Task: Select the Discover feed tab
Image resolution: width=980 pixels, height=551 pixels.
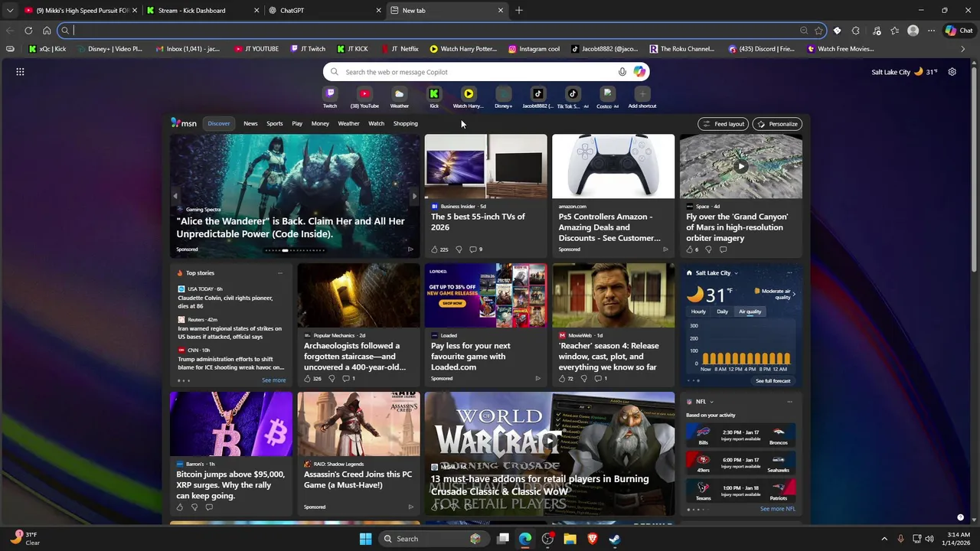Action: [219, 123]
